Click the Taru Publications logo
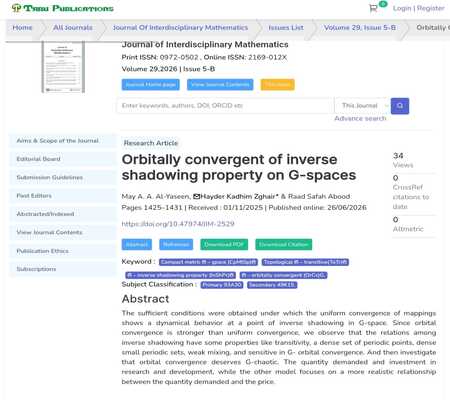This screenshot has height=400, width=450. click(x=62, y=8)
